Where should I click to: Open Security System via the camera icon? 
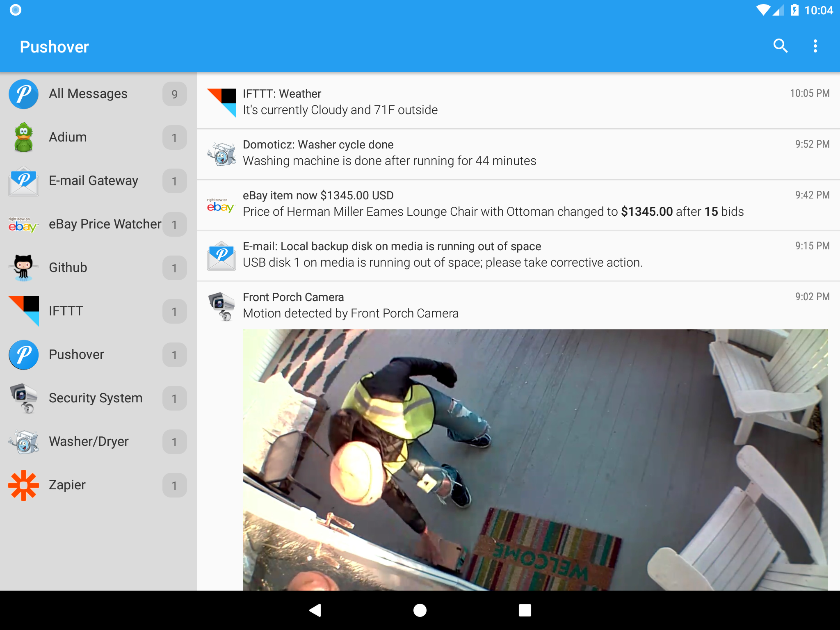(x=23, y=398)
